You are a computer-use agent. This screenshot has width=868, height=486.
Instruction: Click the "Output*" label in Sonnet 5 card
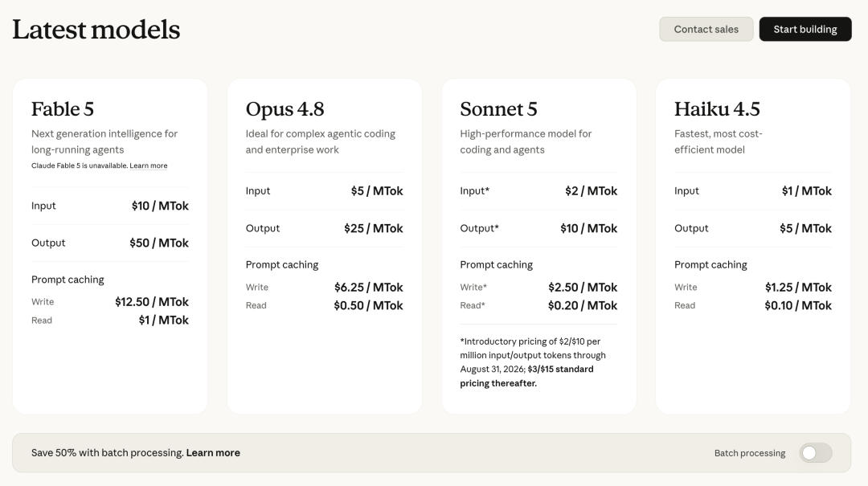[479, 228]
